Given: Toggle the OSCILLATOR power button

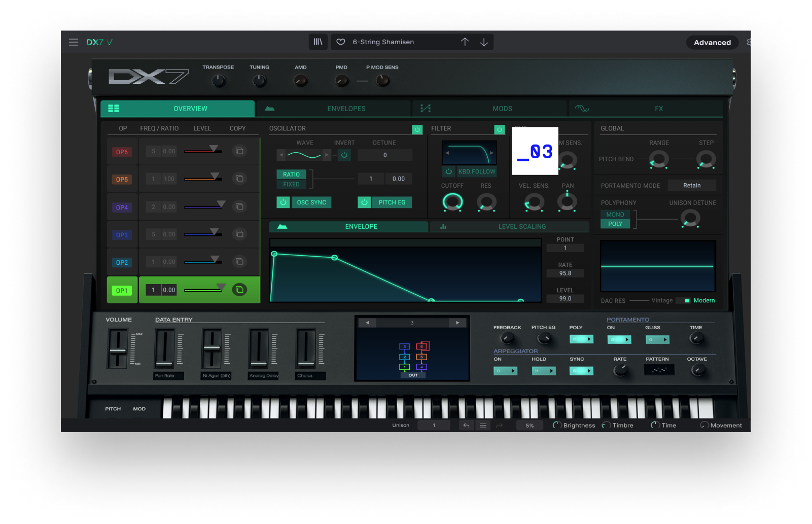Looking at the screenshot, I should coord(417,129).
